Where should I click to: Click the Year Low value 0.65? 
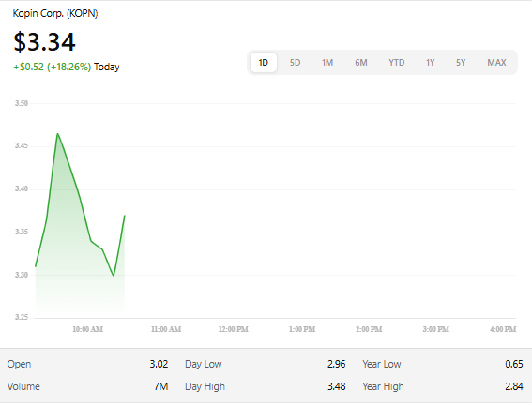click(513, 364)
